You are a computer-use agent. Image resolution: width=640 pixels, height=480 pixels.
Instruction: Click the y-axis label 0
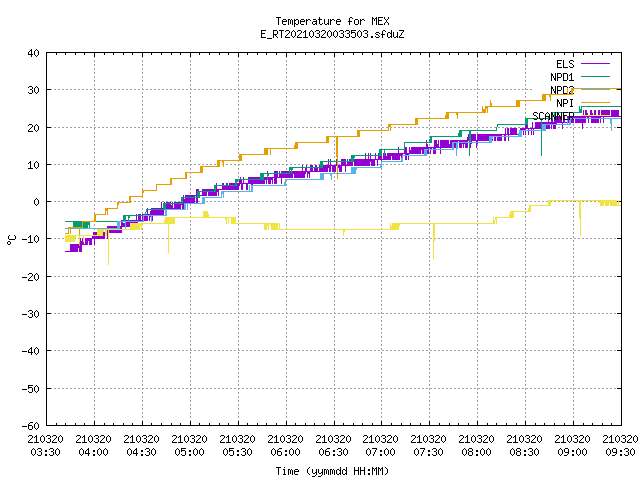tap(37, 202)
